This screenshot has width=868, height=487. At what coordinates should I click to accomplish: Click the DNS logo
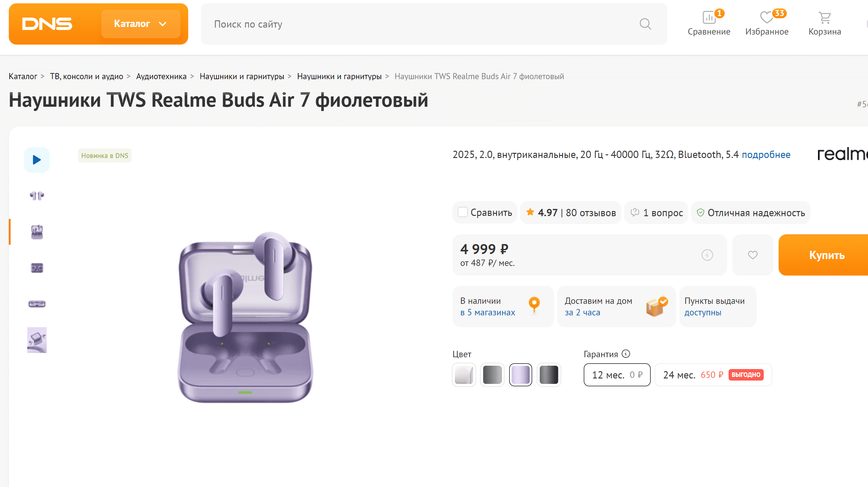47,24
